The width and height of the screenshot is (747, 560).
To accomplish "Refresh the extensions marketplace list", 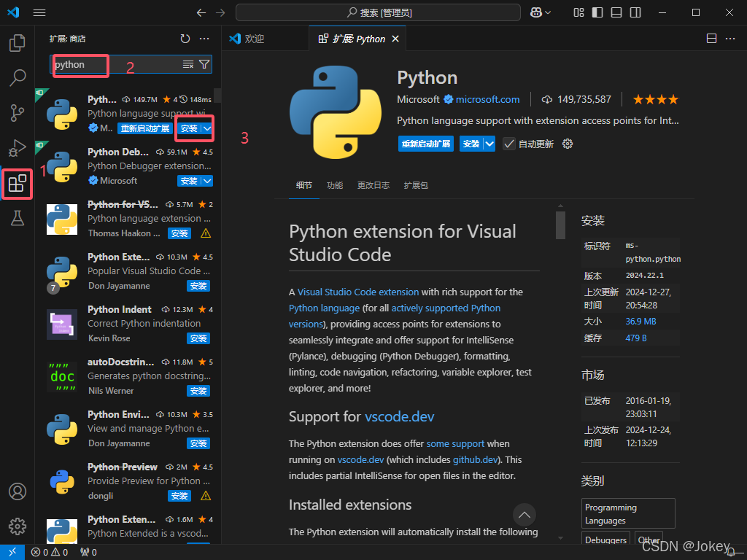I will click(185, 39).
